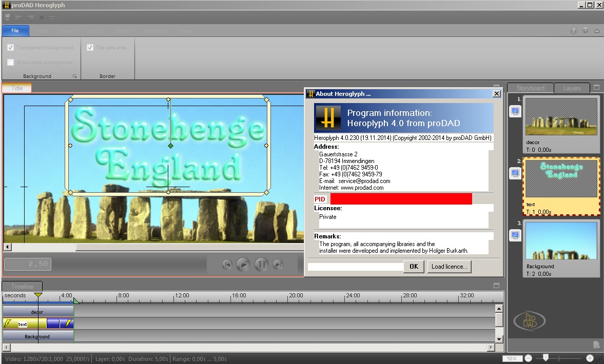The image size is (604, 364).
Task: Select the Background track in timeline
Action: click(x=38, y=336)
